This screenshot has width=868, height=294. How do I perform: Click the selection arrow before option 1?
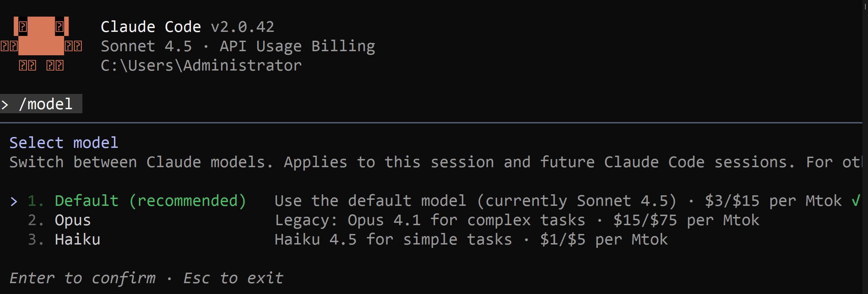(x=14, y=201)
